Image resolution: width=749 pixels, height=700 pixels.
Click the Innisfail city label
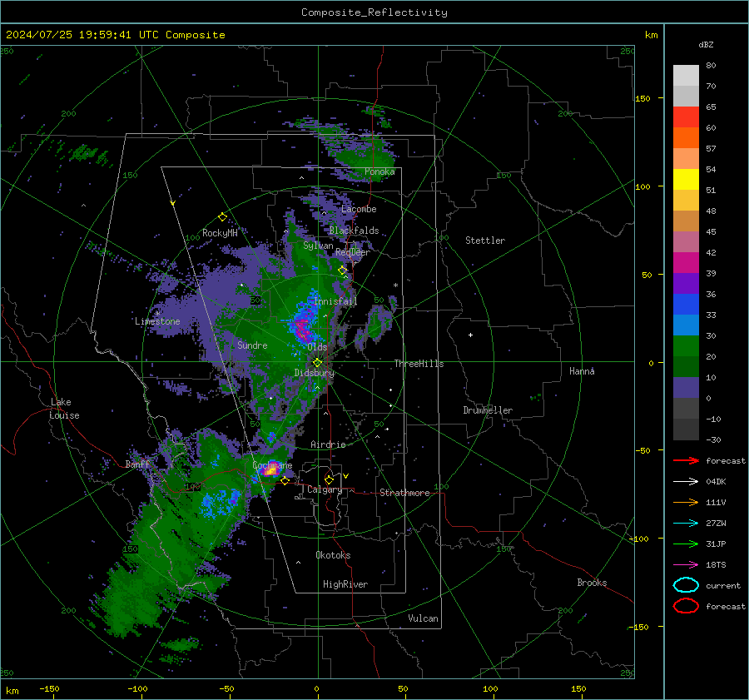click(335, 301)
